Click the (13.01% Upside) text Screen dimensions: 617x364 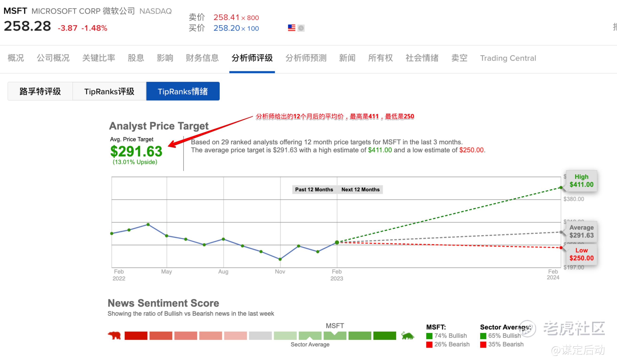point(135,162)
